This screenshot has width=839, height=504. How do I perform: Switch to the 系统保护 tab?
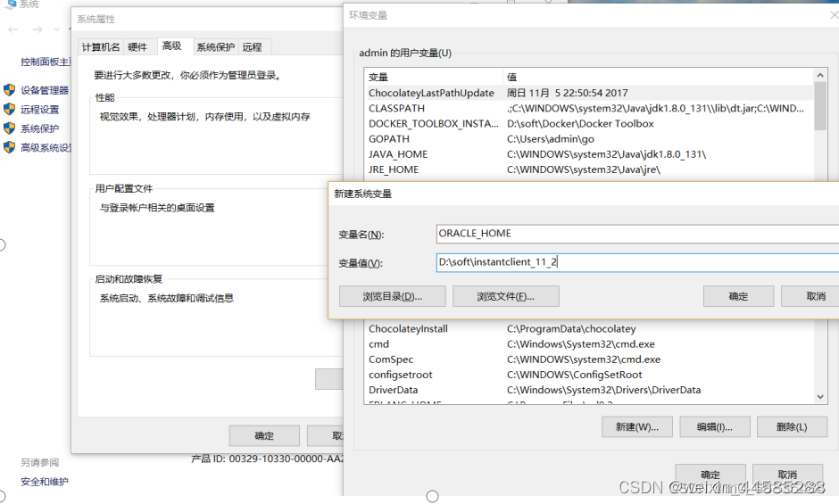215,47
